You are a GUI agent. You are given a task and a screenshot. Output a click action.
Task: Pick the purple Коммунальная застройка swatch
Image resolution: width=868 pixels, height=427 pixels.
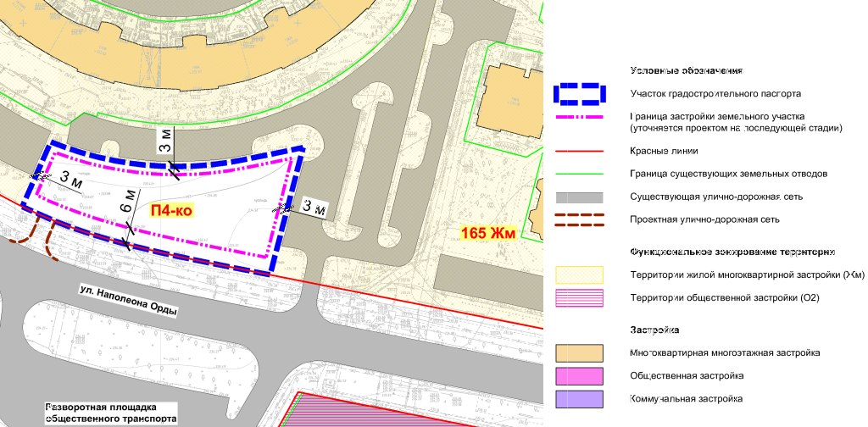[x=579, y=398]
